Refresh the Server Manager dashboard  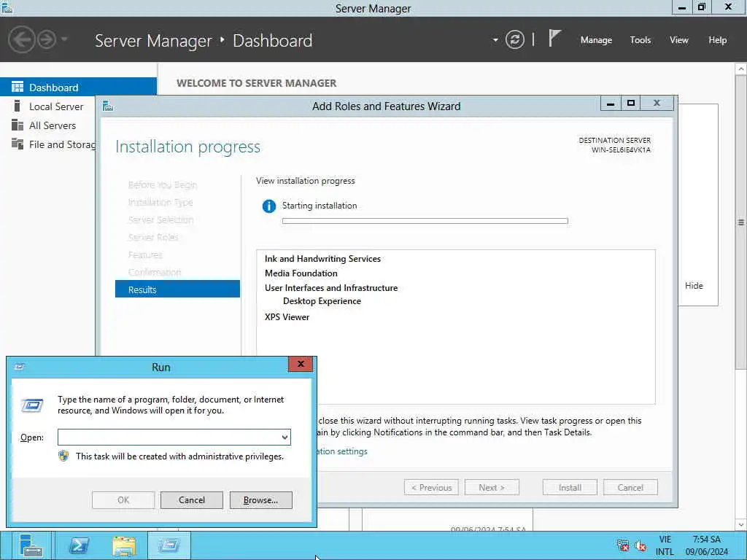(x=515, y=39)
